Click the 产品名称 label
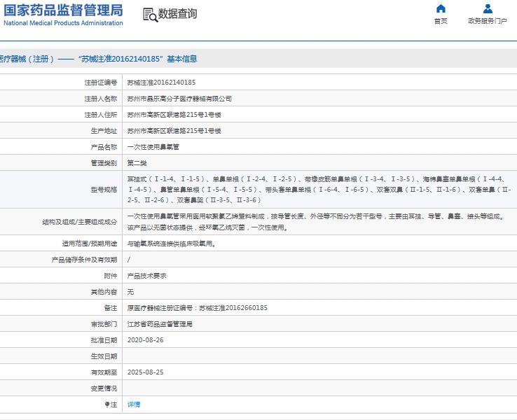Screen dimensions: 517x420 [x=104, y=147]
